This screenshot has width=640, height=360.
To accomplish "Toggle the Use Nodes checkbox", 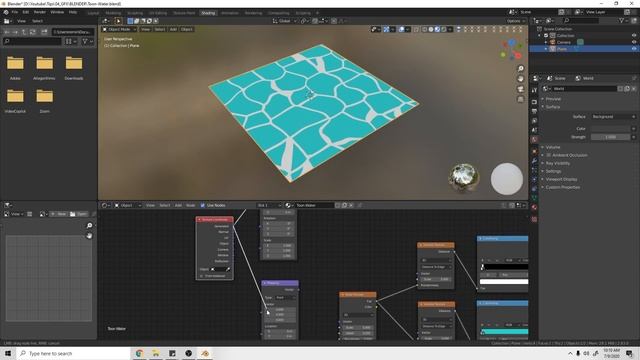I will pos(202,205).
